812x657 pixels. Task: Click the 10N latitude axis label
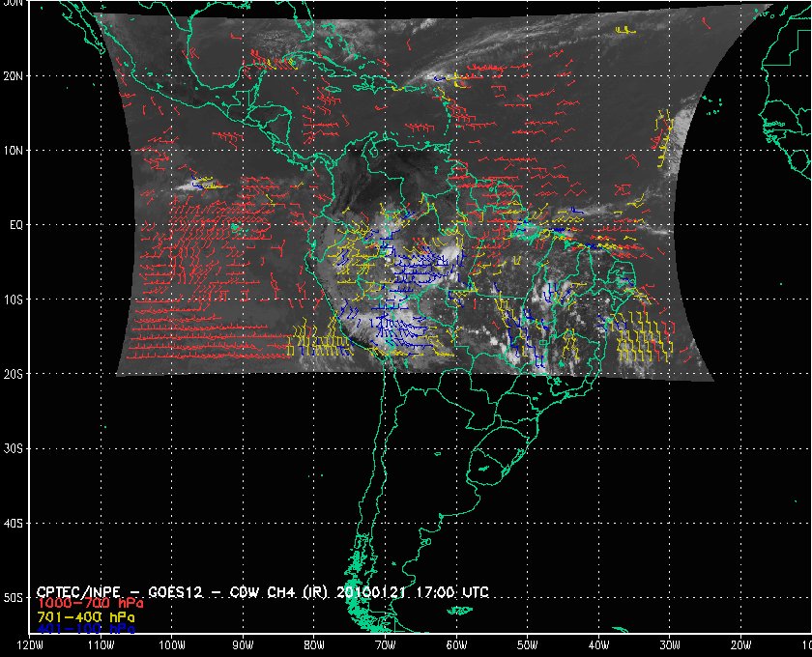click(x=14, y=150)
